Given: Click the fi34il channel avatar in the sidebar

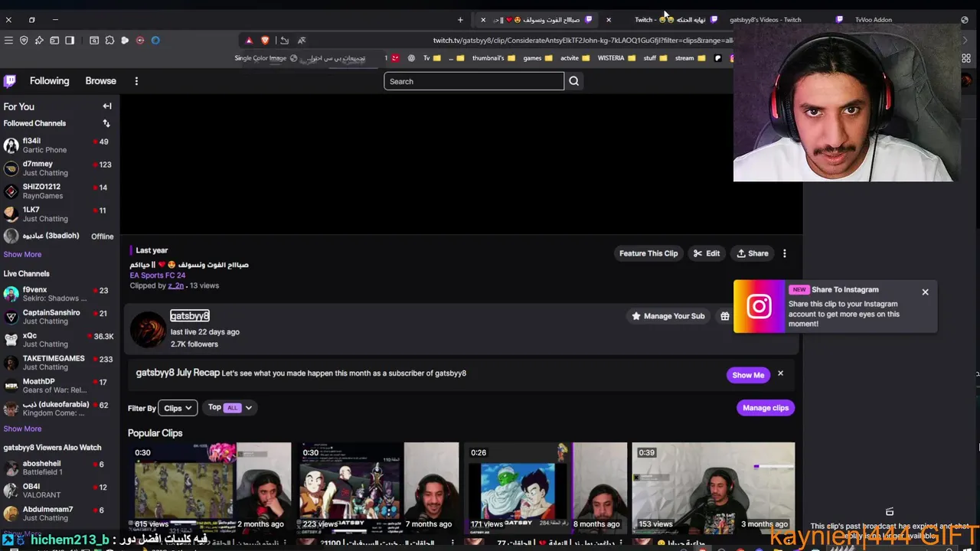Looking at the screenshot, I should point(11,145).
